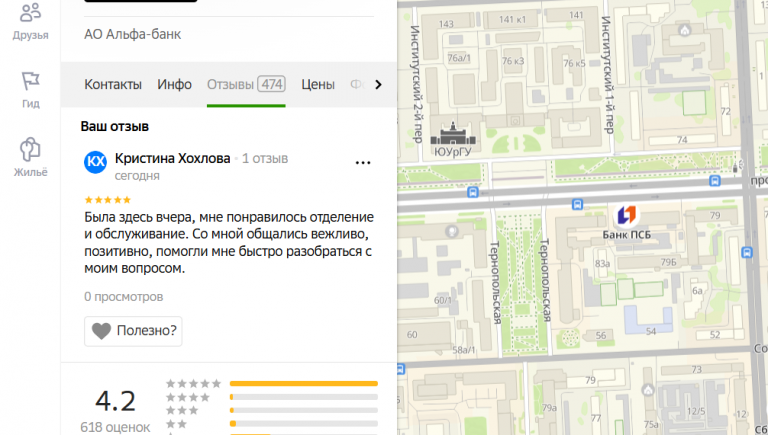Click the '0 просмотров' view count
Viewport: 768px width, 435px height.
(x=123, y=297)
